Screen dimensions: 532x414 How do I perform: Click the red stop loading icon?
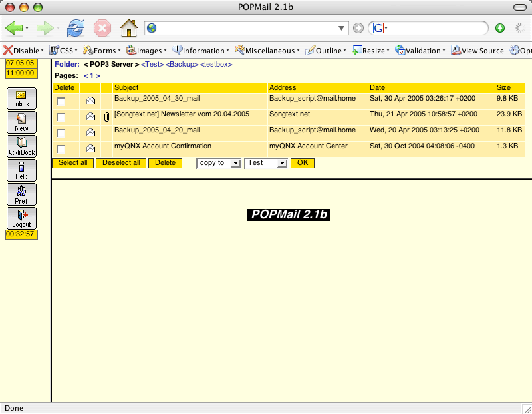pos(102,28)
